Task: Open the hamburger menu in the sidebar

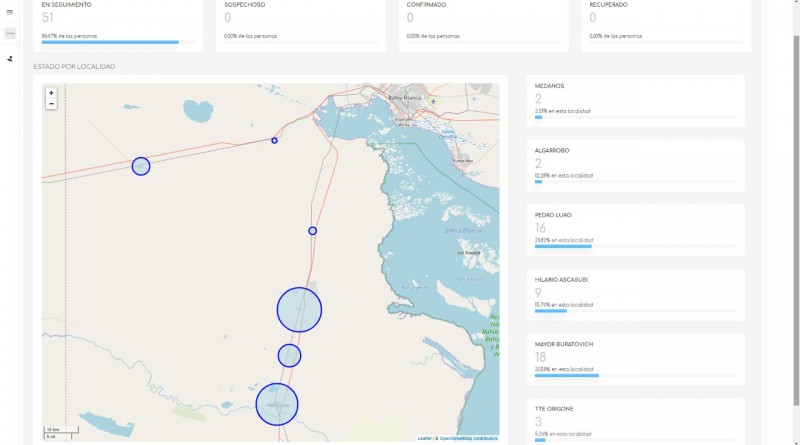Action: (x=10, y=12)
